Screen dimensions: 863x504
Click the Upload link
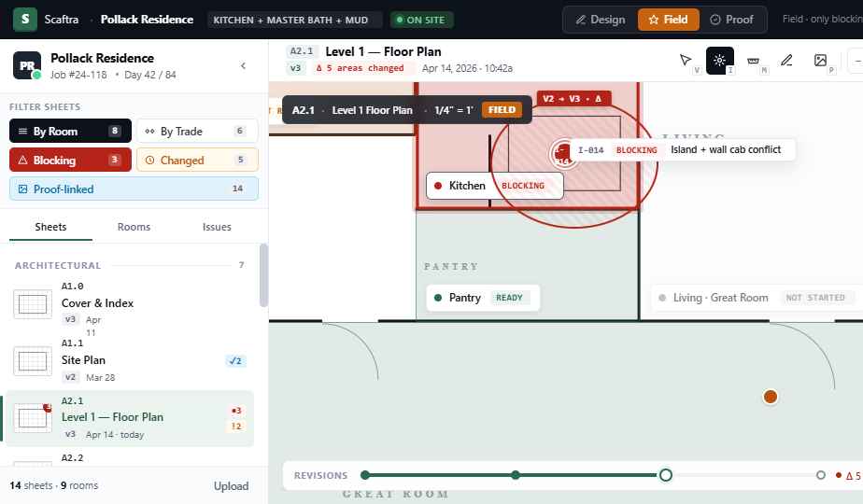(x=232, y=486)
